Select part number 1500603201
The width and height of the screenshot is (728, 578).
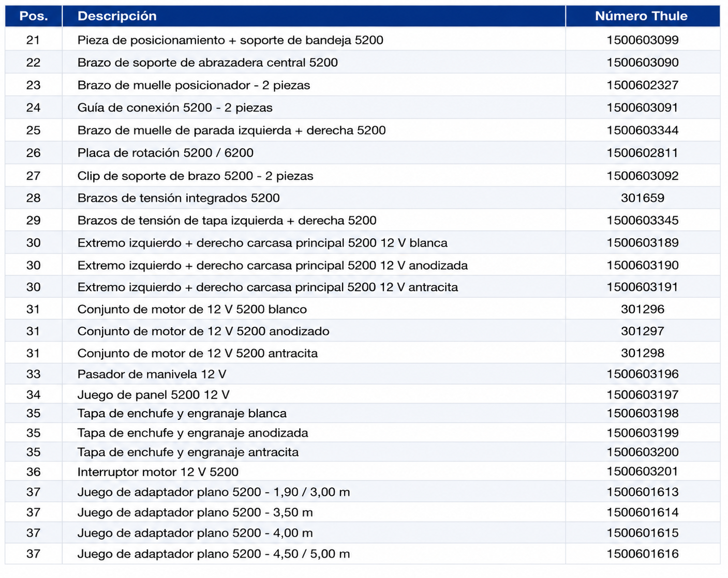pos(643,471)
